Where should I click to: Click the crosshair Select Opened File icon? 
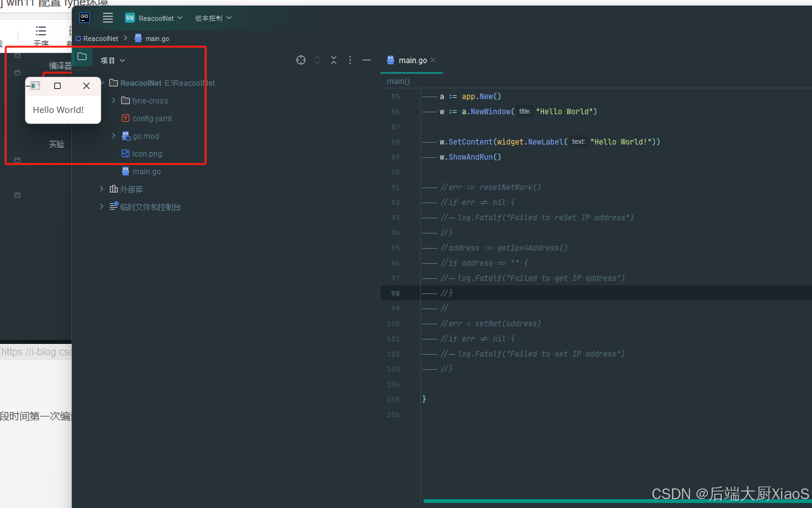(x=301, y=60)
